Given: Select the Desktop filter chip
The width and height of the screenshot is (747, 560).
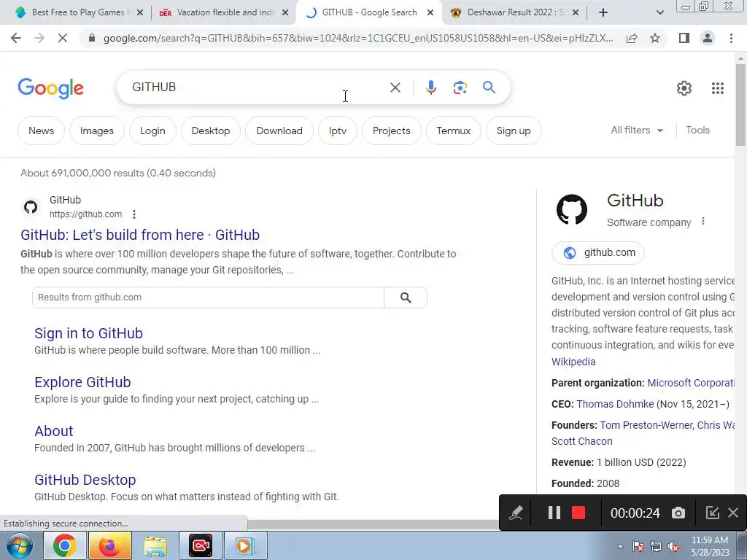Looking at the screenshot, I should [x=211, y=131].
